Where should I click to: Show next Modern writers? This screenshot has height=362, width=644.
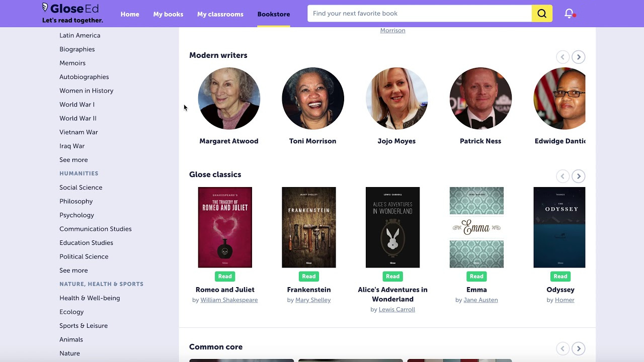click(579, 57)
